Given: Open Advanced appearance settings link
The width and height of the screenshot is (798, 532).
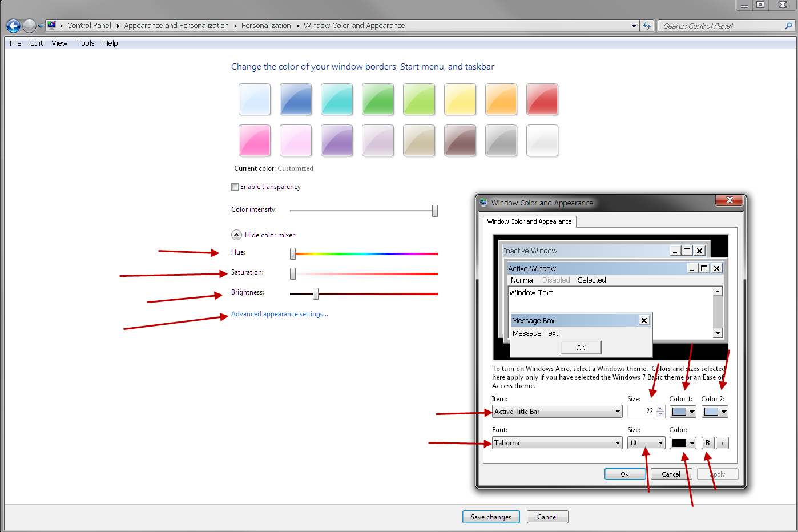Looking at the screenshot, I should 279,314.
